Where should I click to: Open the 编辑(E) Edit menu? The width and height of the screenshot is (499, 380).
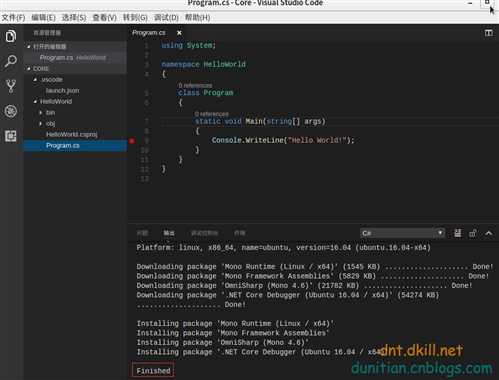(43, 18)
